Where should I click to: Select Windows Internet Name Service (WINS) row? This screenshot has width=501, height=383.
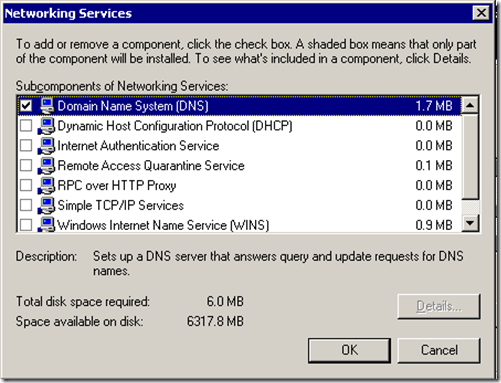[x=239, y=224]
